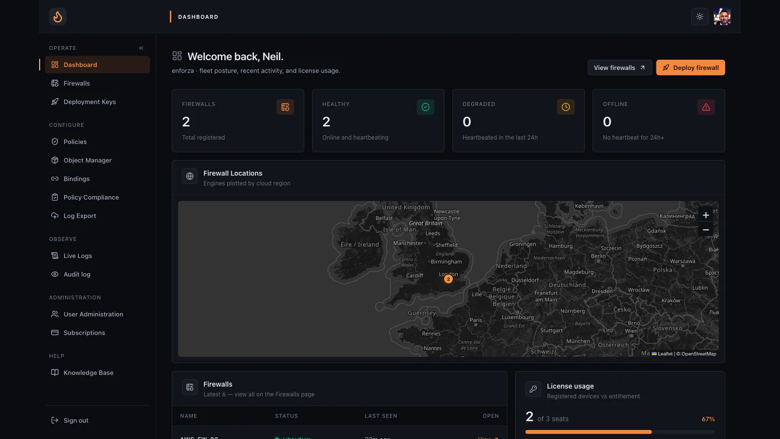
Task: Click the flame logo icon
Action: (x=58, y=17)
